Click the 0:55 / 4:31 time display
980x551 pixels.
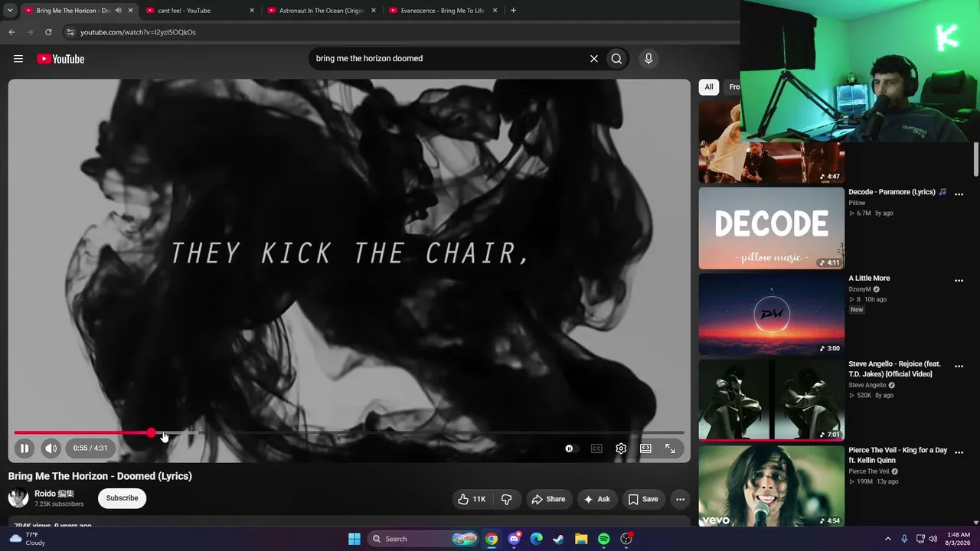(90, 448)
